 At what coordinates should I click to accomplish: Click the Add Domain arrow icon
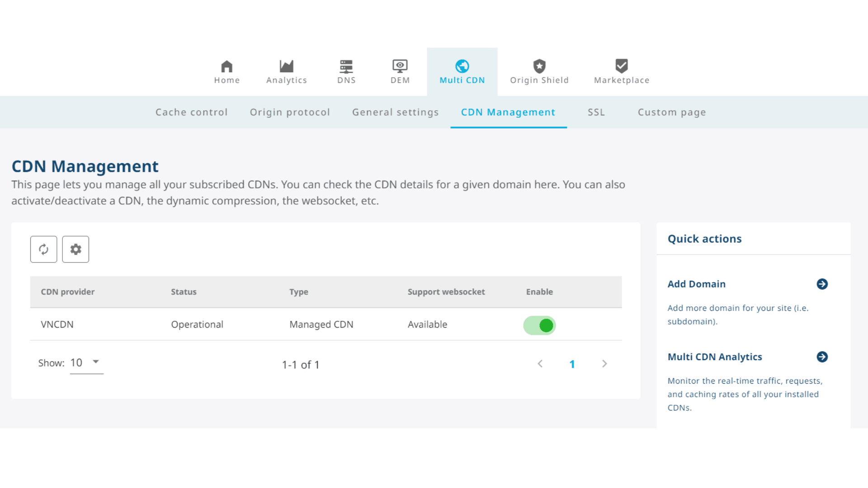[822, 284]
